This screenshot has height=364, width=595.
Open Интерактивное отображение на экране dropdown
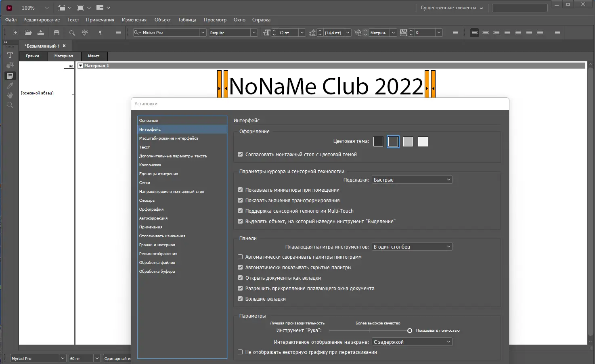point(412,342)
